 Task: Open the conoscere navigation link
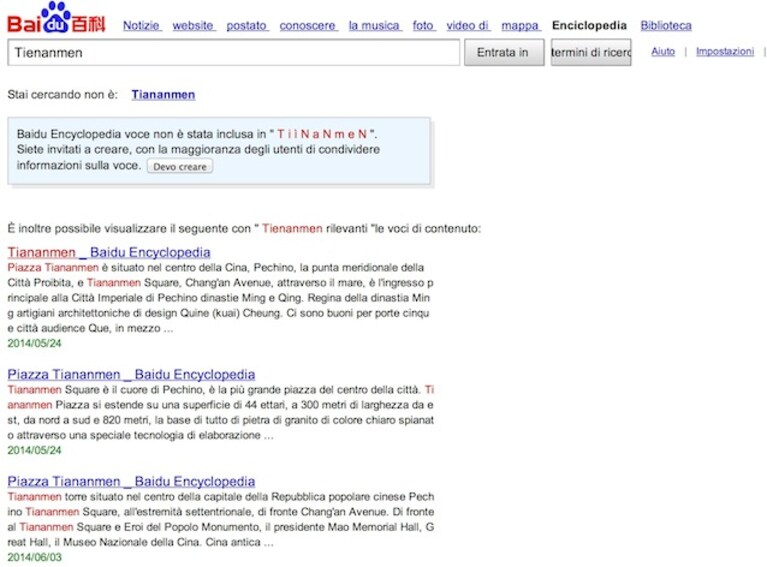[x=308, y=25]
